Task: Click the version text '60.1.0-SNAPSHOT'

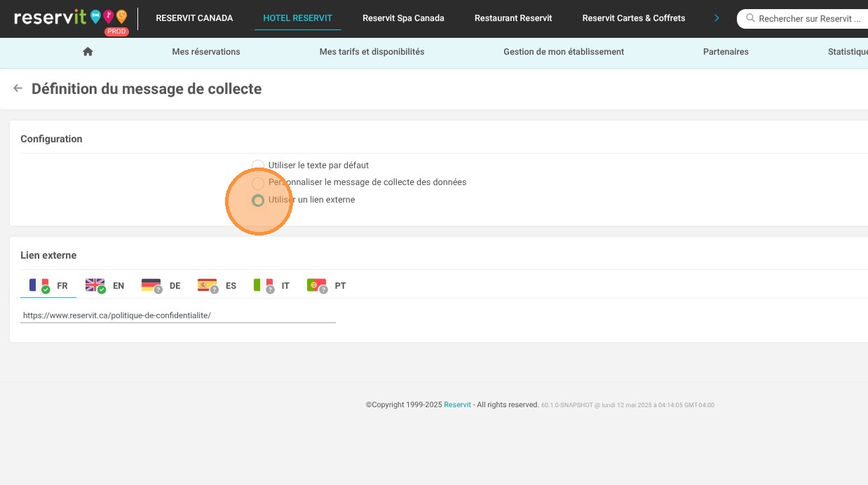Action: [x=567, y=405]
